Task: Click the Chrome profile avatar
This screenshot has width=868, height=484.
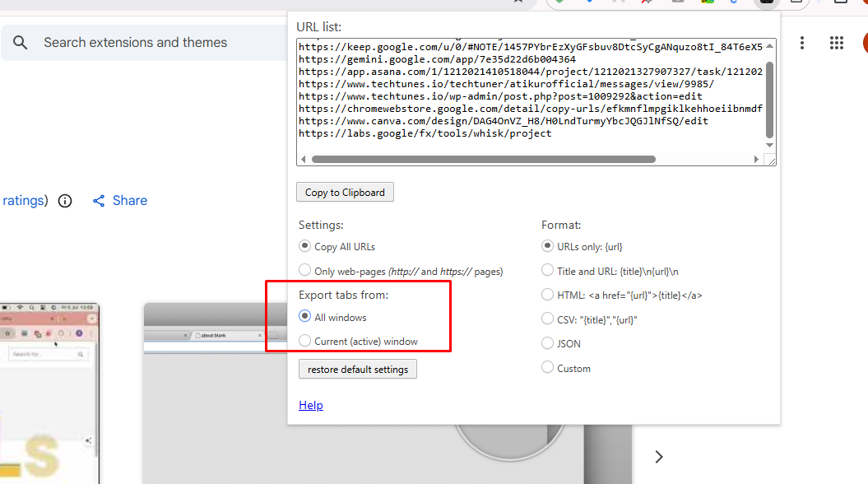Action: tap(866, 42)
